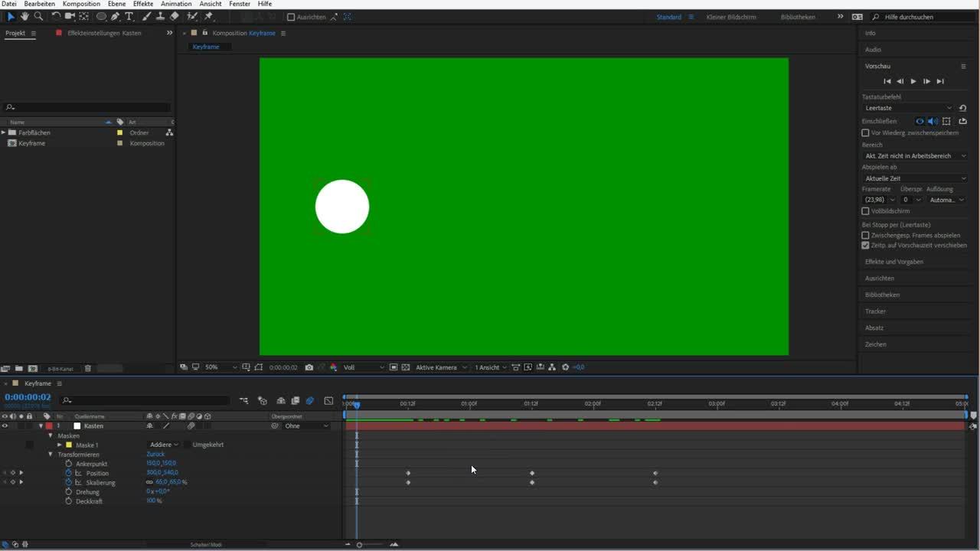Select the Roto Brush tool
The height and width of the screenshot is (551, 980).
coord(192,16)
